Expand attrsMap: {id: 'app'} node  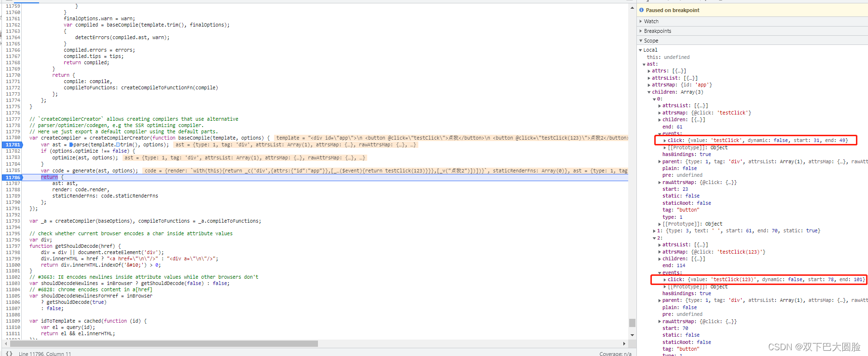point(649,85)
